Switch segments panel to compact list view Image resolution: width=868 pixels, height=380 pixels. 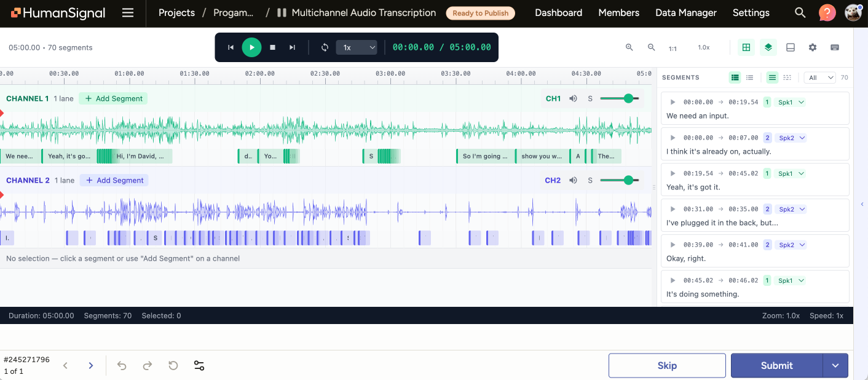click(x=750, y=77)
